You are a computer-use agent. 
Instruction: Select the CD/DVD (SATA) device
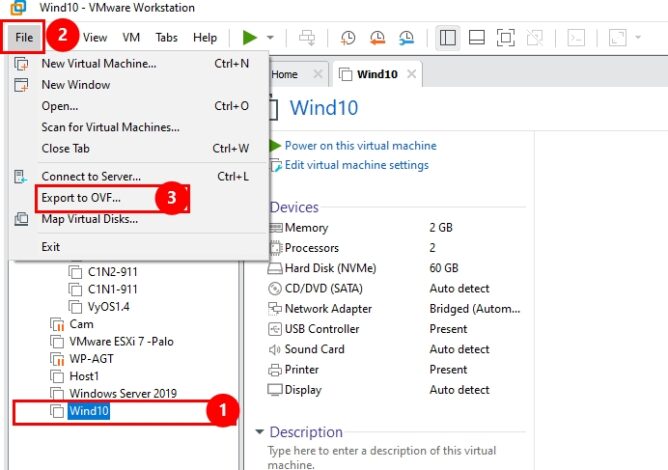(396, 288)
